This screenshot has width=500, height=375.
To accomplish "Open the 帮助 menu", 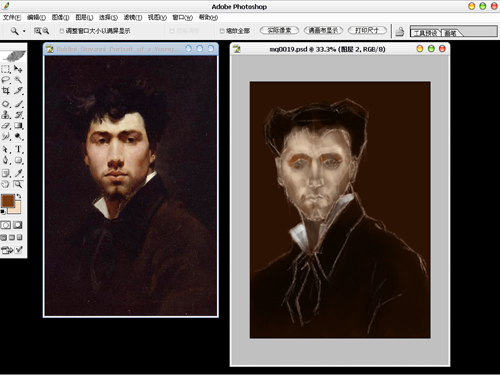I will pos(208,17).
